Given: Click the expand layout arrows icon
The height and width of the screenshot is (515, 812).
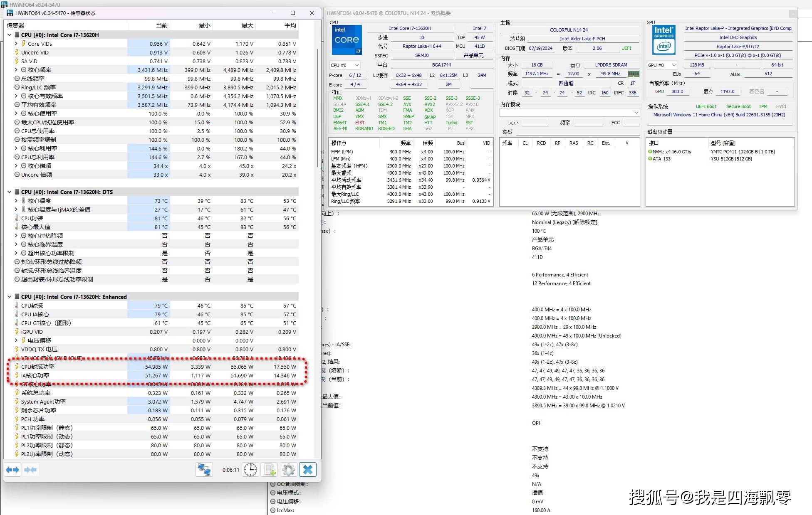Looking at the screenshot, I should point(12,470).
